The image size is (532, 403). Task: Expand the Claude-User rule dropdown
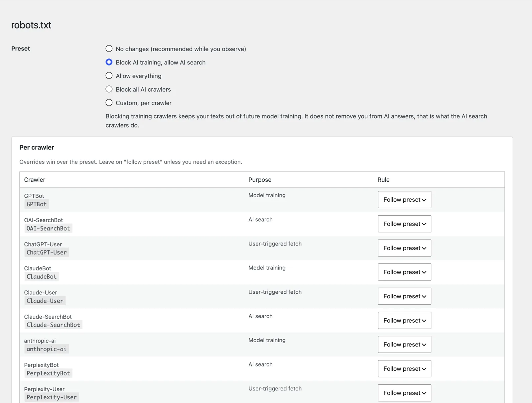404,296
